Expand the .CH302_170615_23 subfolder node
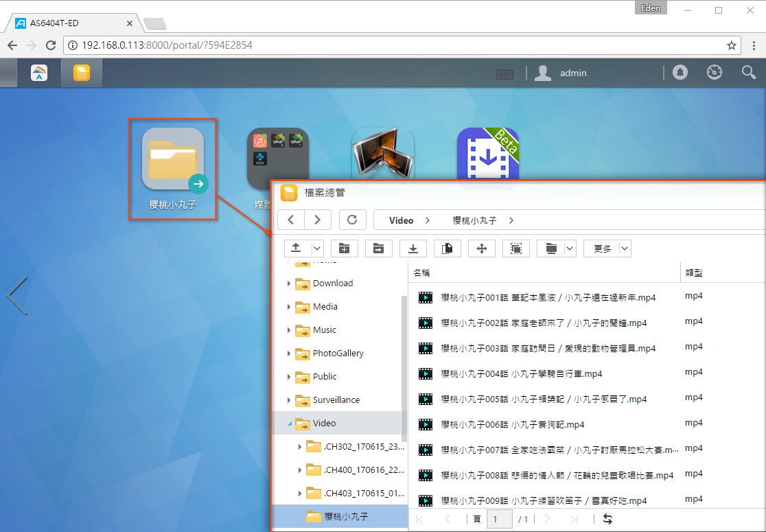The image size is (766, 532). (299, 446)
